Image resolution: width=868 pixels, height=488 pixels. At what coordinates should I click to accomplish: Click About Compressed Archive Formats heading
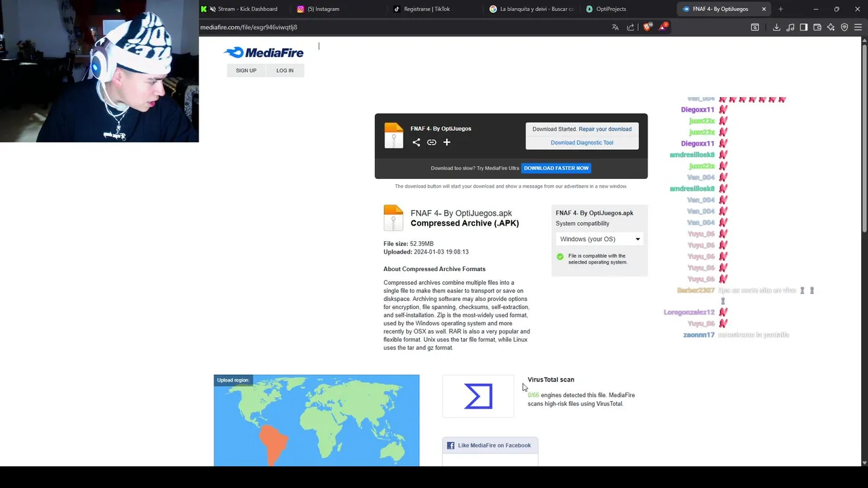(x=434, y=269)
